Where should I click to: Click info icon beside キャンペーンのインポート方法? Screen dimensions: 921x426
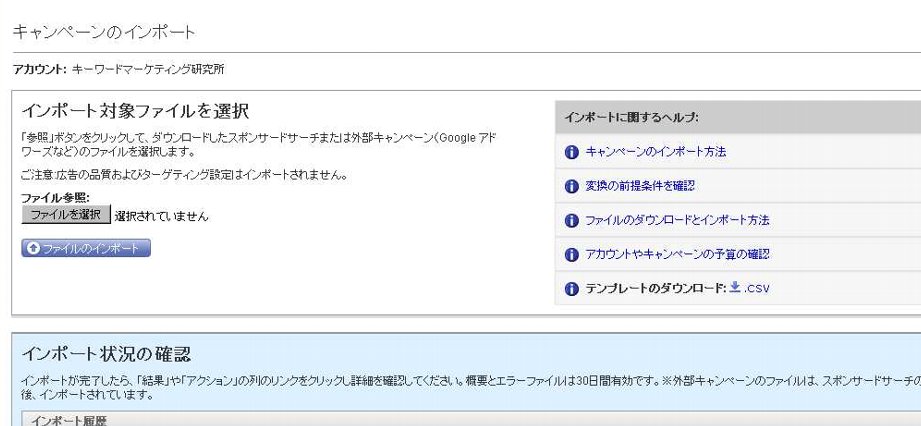click(572, 152)
